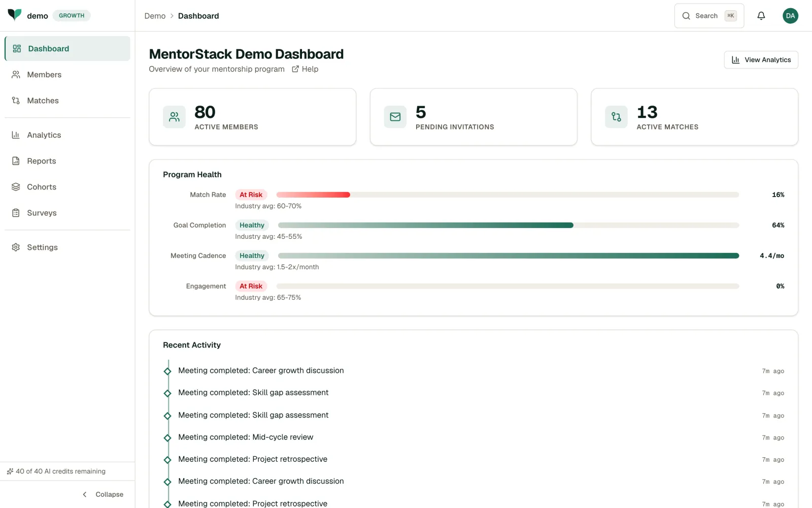
Task: Click the 'Program Health' heading
Action: point(192,175)
